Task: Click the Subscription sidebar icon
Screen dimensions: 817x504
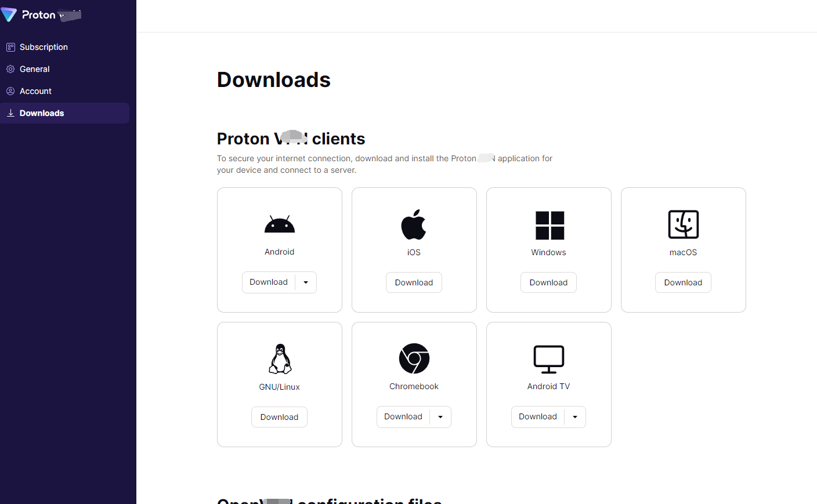Action: coord(10,47)
